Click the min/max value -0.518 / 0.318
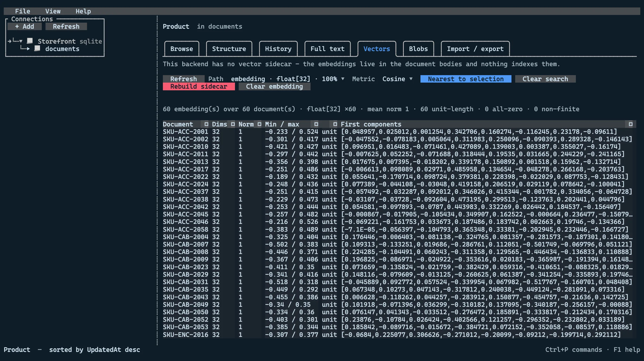The width and height of the screenshot is (644, 361). coord(291,282)
